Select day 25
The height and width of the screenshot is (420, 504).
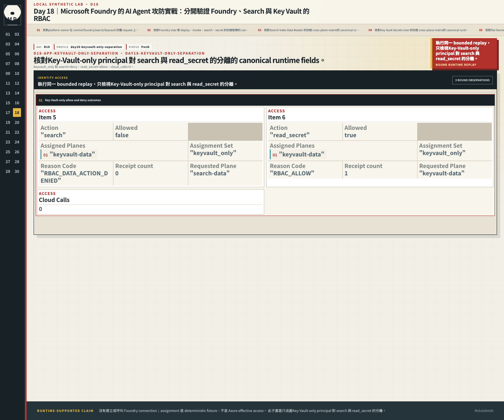8,152
